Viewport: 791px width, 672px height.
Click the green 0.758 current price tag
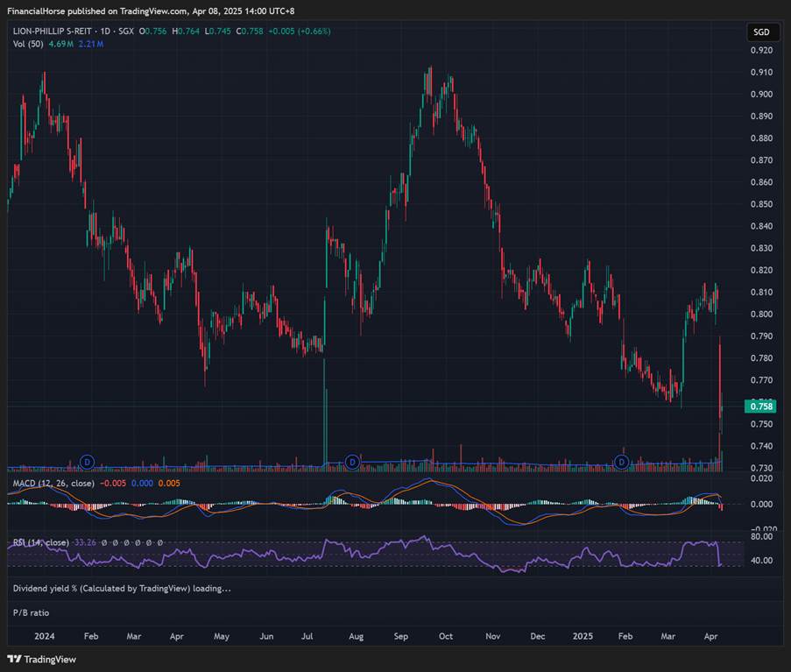coord(760,407)
